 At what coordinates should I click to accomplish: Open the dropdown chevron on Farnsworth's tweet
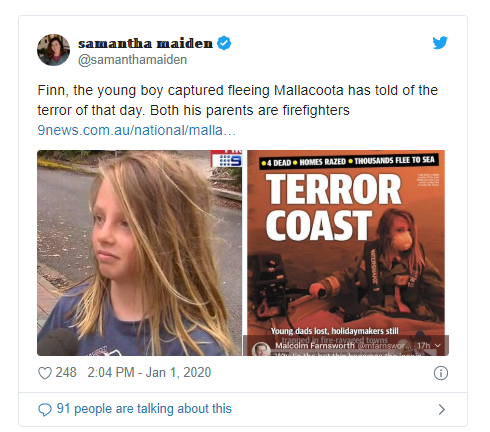click(438, 345)
